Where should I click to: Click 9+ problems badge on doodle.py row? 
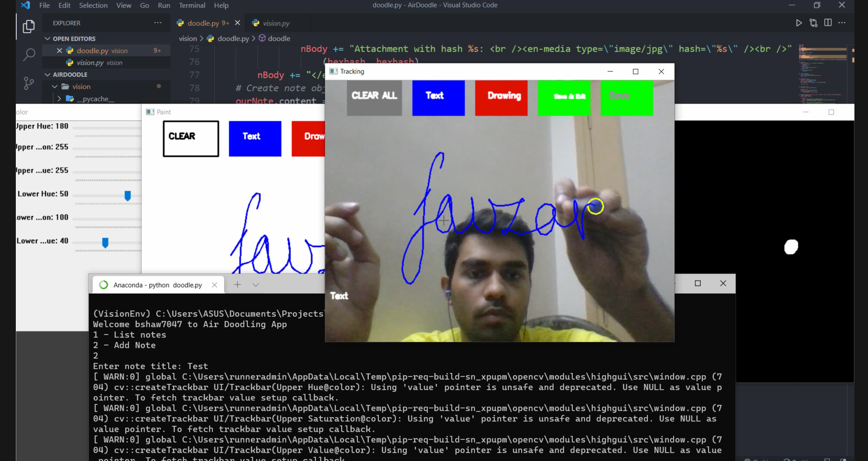tap(157, 51)
